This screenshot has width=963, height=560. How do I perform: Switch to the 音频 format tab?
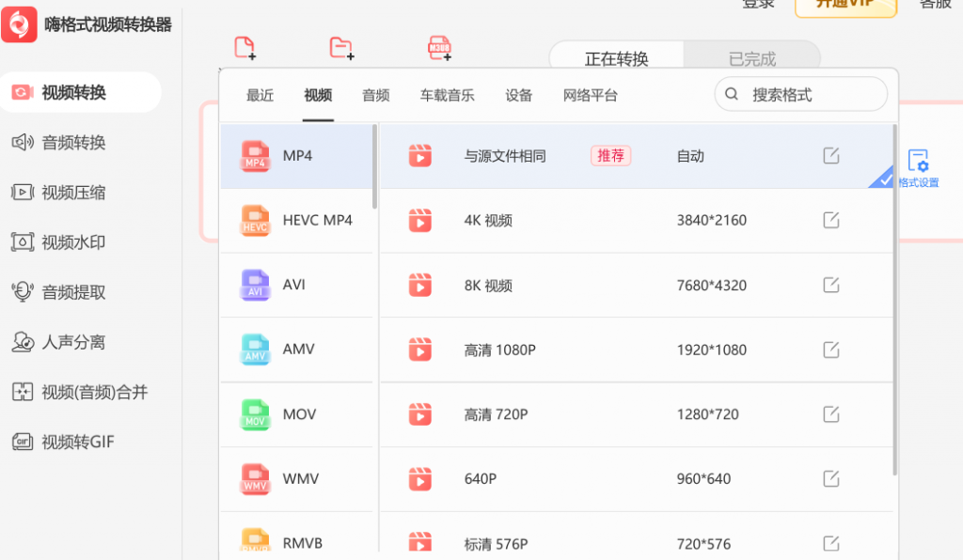pos(375,95)
